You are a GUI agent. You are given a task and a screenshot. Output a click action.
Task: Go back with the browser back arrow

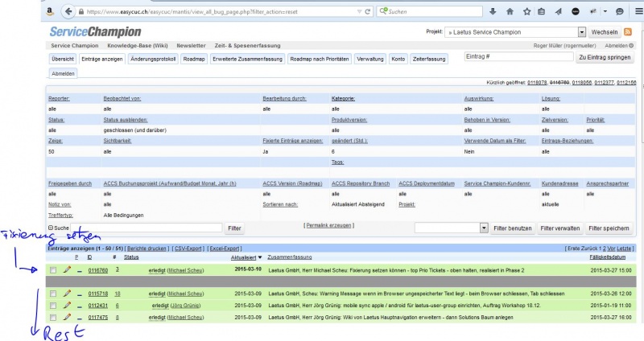(x=68, y=11)
